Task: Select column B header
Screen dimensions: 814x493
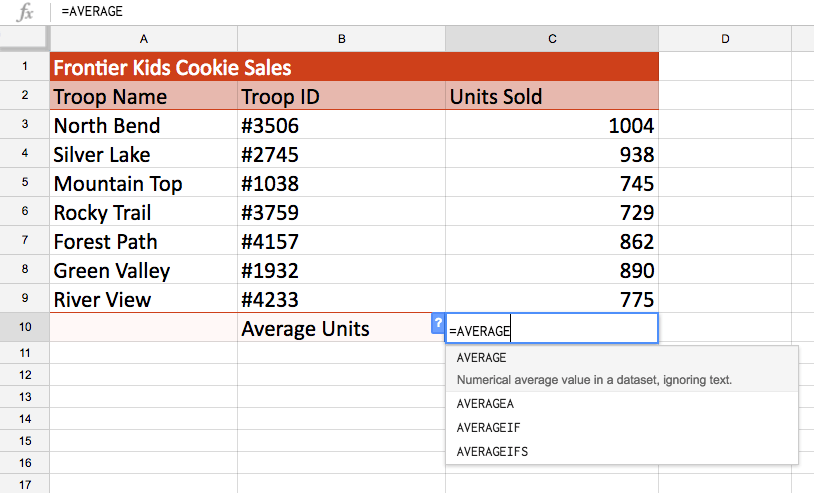Action: pyautogui.click(x=341, y=39)
